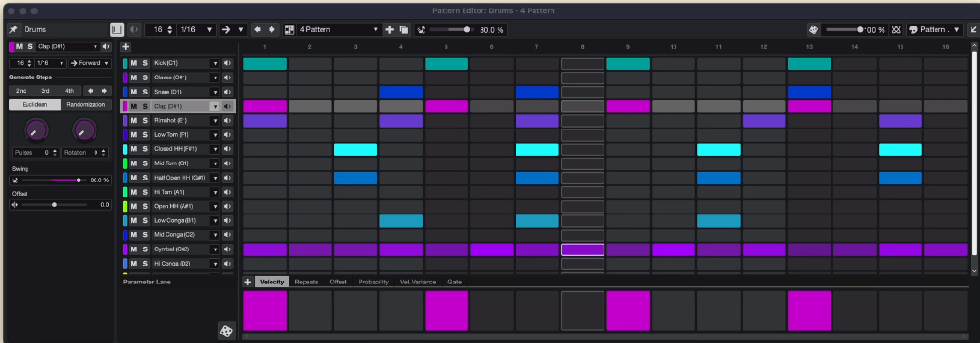980x343 pixels.
Task: Toggle the Kick (C1) step 5
Action: point(446,63)
